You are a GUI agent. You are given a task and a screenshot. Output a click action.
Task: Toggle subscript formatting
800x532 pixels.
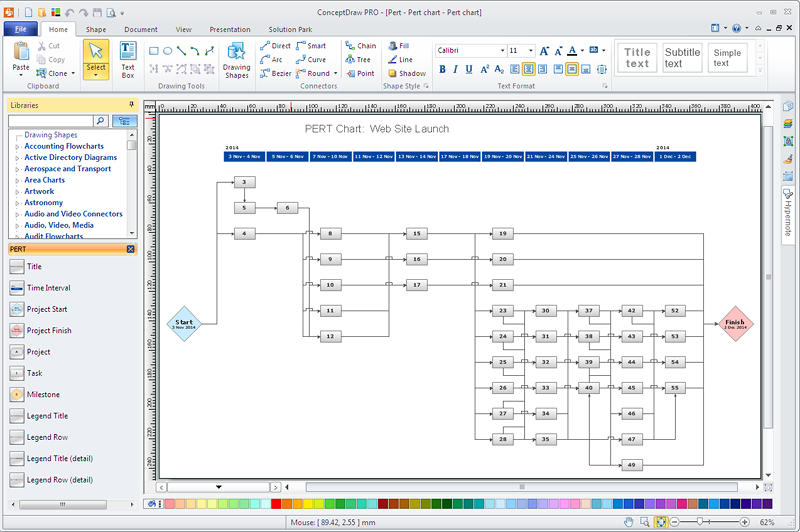click(x=499, y=69)
